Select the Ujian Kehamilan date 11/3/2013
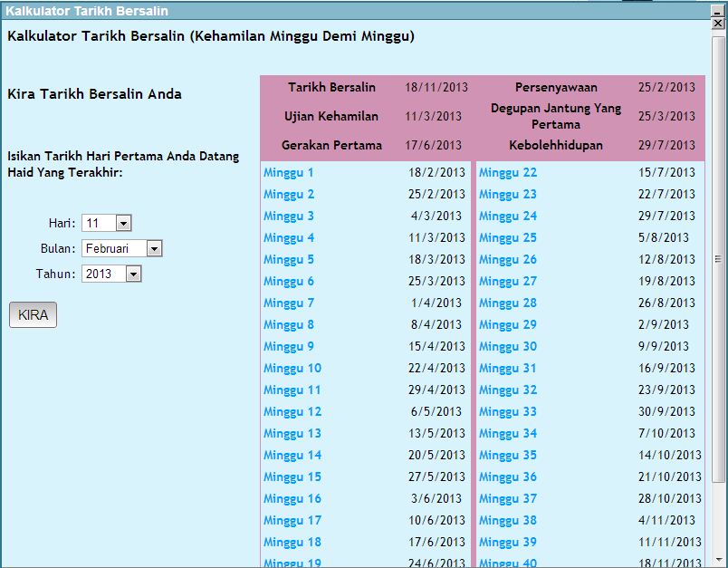This screenshot has height=568, width=728. point(433,116)
